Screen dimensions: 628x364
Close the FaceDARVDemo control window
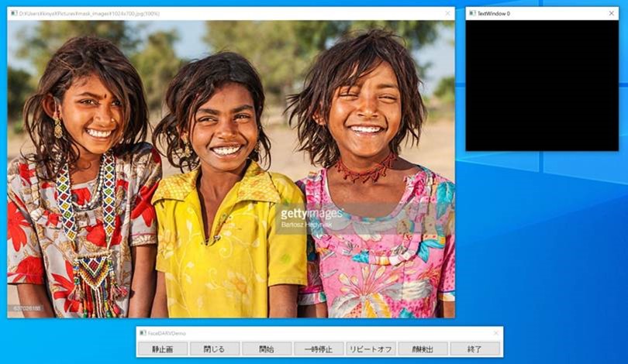click(496, 333)
